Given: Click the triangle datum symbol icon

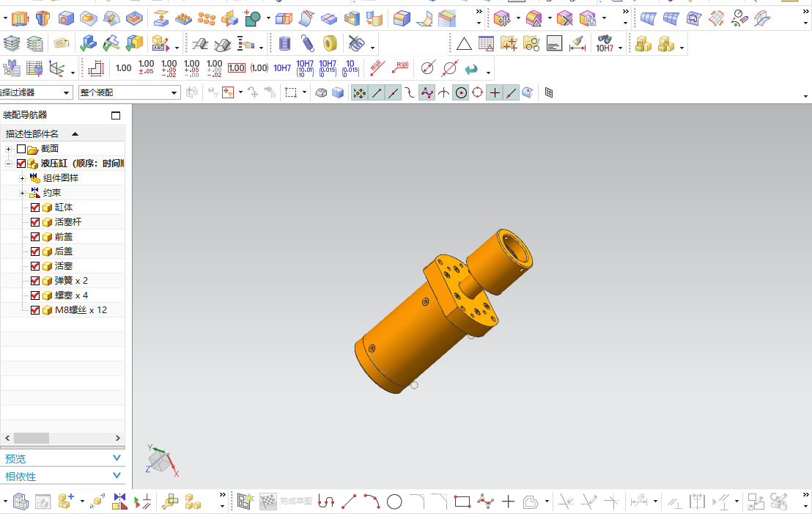Looking at the screenshot, I should (464, 43).
